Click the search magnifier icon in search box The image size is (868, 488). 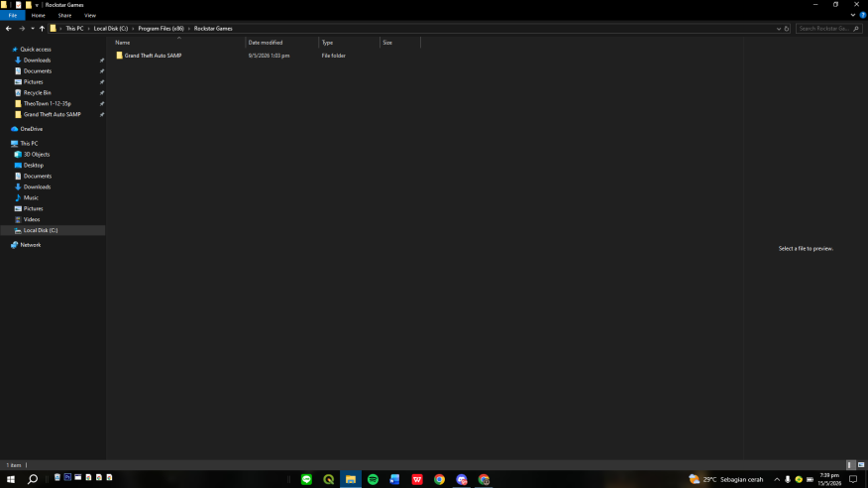[x=856, y=28]
